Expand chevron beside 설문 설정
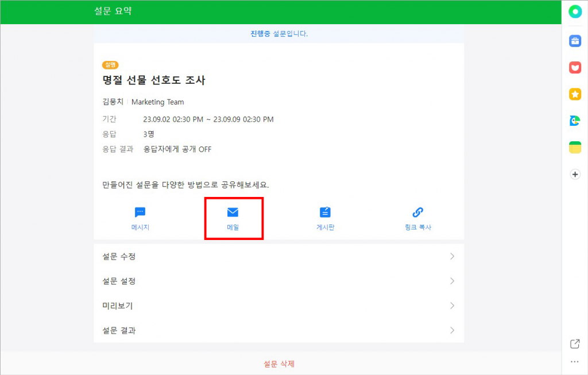Image resolution: width=588 pixels, height=375 pixels. [452, 281]
